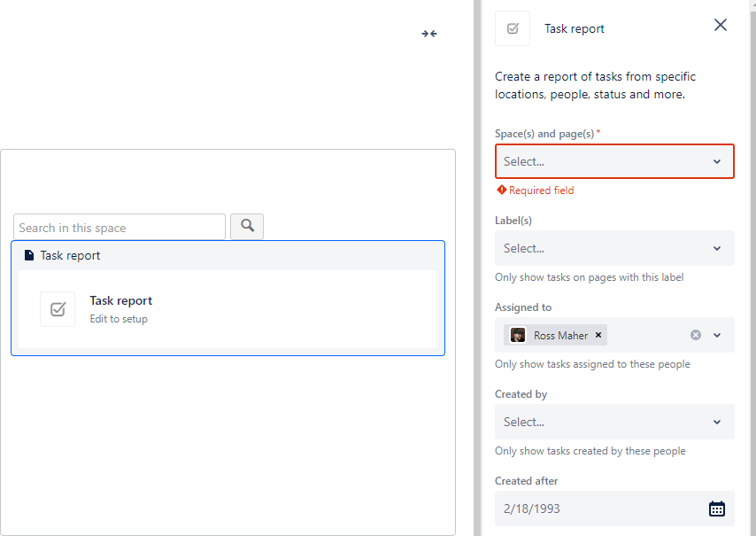Image resolution: width=756 pixels, height=536 pixels.
Task: Expand the Assigned to dropdown chevron
Action: click(x=717, y=335)
